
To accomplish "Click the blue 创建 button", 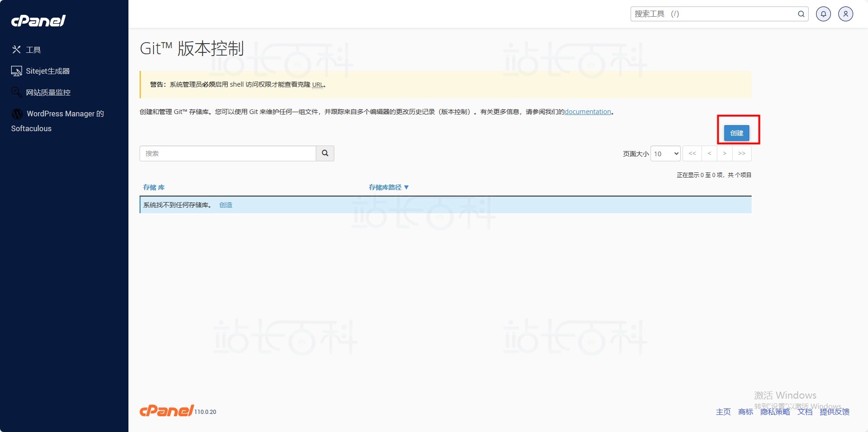I will [x=737, y=133].
